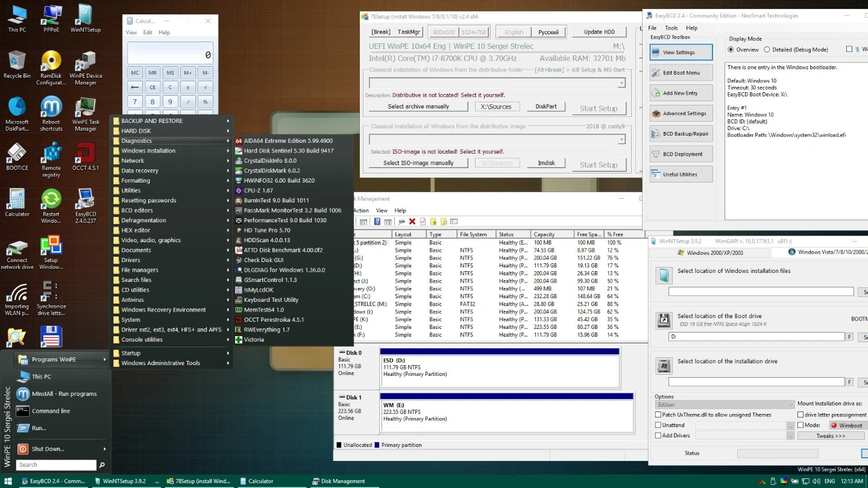Viewport: 868px width, 488px height.
Task: Expand the Shut Down submenu arrow
Action: (105, 449)
